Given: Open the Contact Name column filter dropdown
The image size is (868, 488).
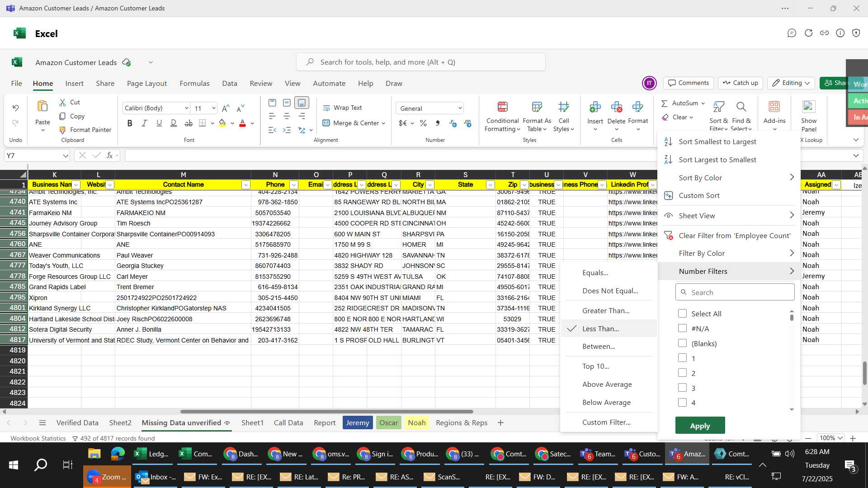Looking at the screenshot, I should click(245, 185).
